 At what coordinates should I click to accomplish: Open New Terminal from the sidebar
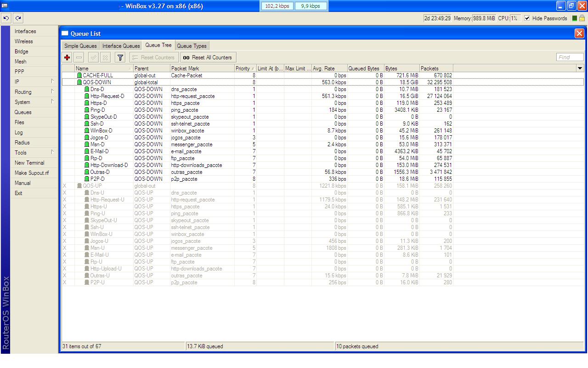click(x=29, y=163)
